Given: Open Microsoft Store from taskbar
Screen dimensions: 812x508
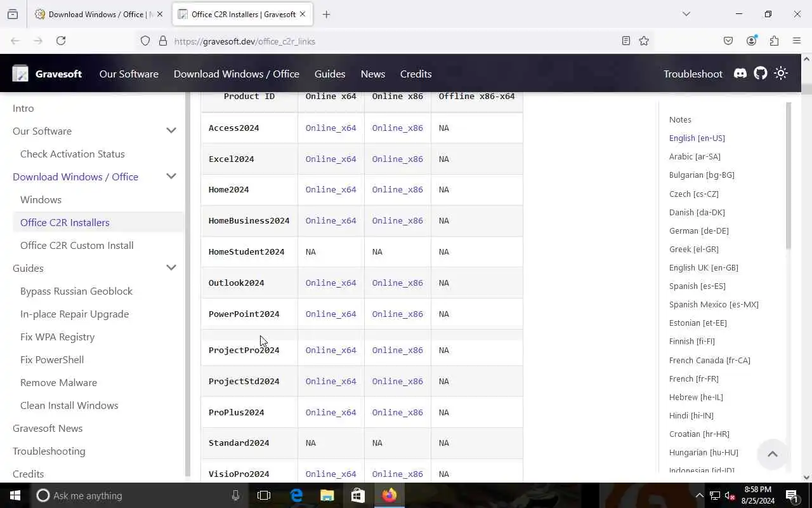Looking at the screenshot, I should 358,495.
